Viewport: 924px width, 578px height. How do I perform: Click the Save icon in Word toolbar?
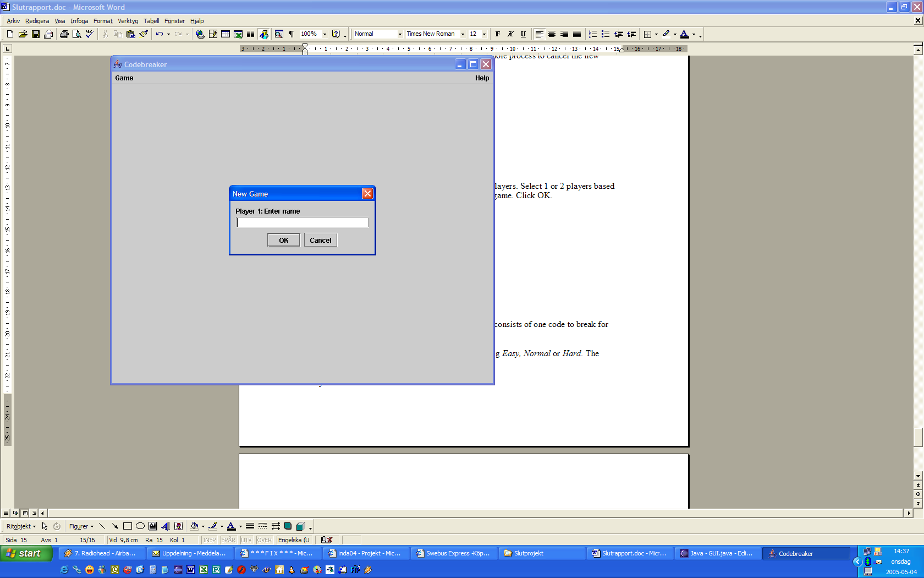[36, 34]
